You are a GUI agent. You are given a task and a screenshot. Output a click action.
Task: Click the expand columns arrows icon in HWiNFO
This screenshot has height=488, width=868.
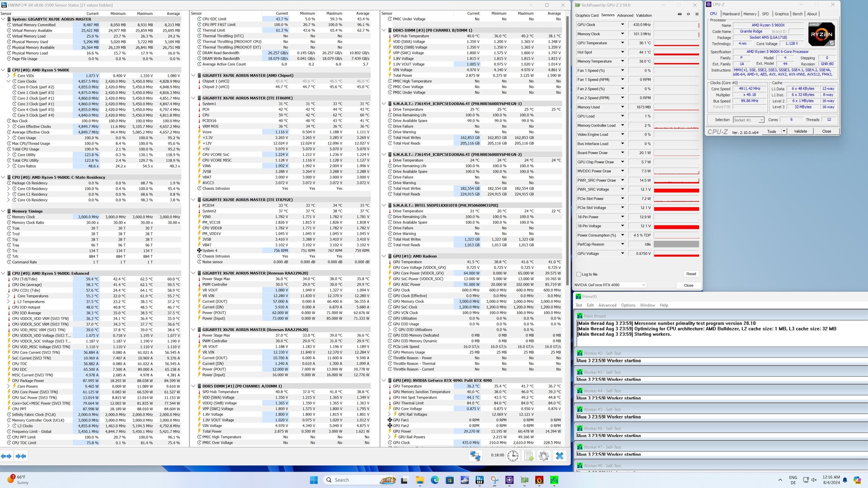[x=6, y=456]
